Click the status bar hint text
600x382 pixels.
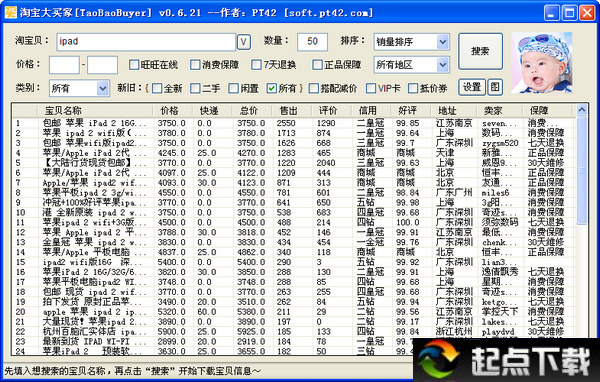click(132, 371)
